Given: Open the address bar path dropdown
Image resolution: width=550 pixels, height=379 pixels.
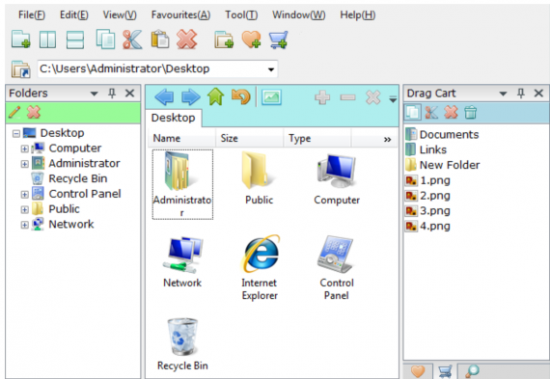Looking at the screenshot, I should coord(271,69).
